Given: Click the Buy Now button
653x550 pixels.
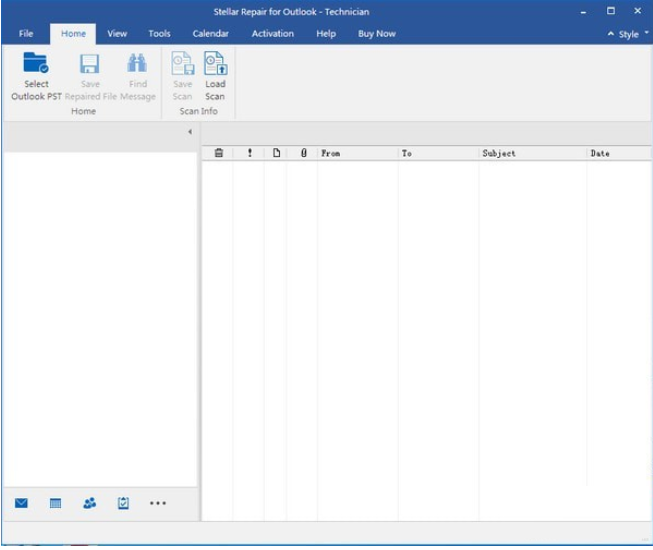Looking at the screenshot, I should [377, 33].
